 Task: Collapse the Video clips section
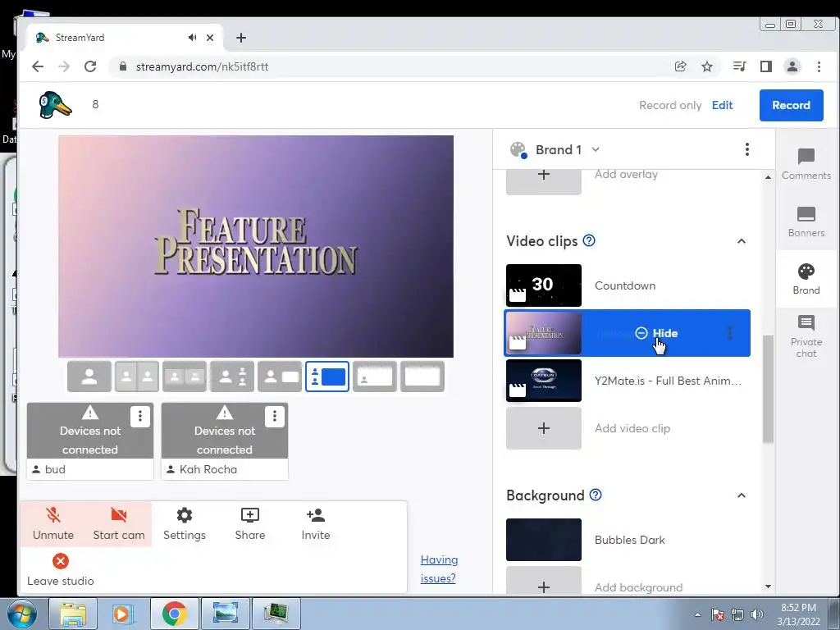click(742, 241)
